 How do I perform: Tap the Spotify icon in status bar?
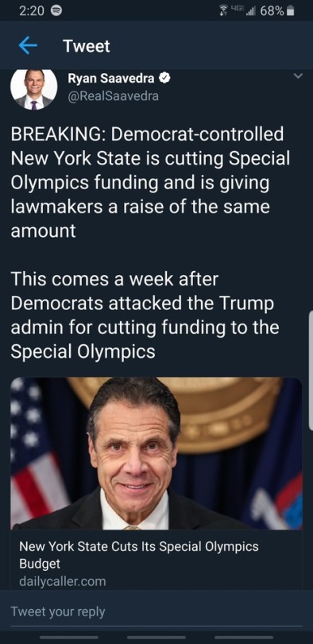pyautogui.click(x=55, y=11)
